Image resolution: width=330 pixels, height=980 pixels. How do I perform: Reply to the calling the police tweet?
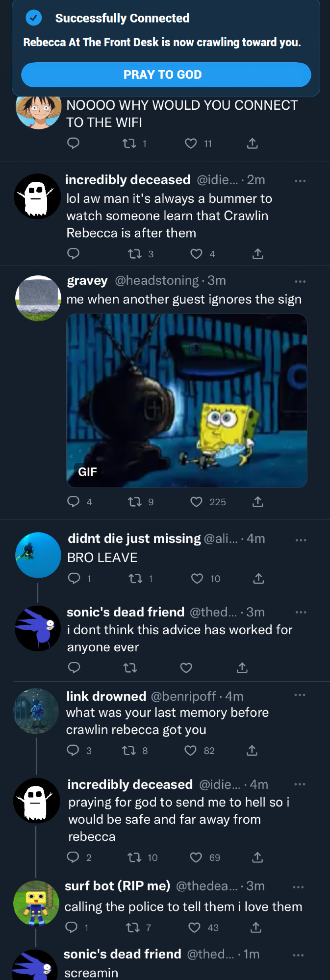[72, 927]
